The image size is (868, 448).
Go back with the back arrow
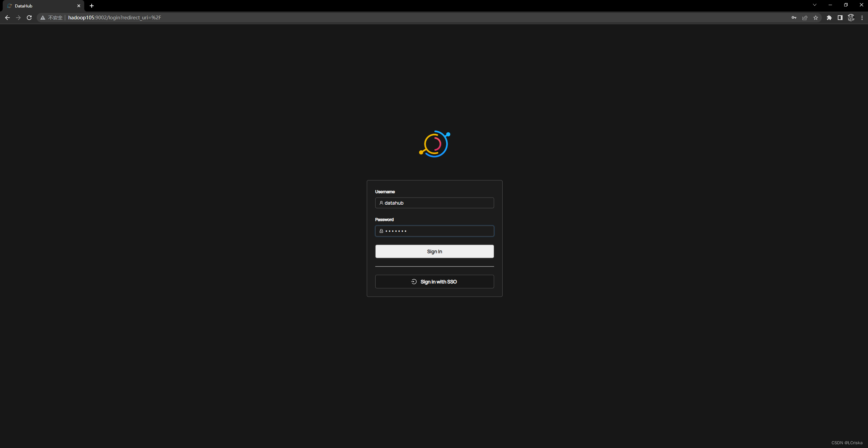7,18
